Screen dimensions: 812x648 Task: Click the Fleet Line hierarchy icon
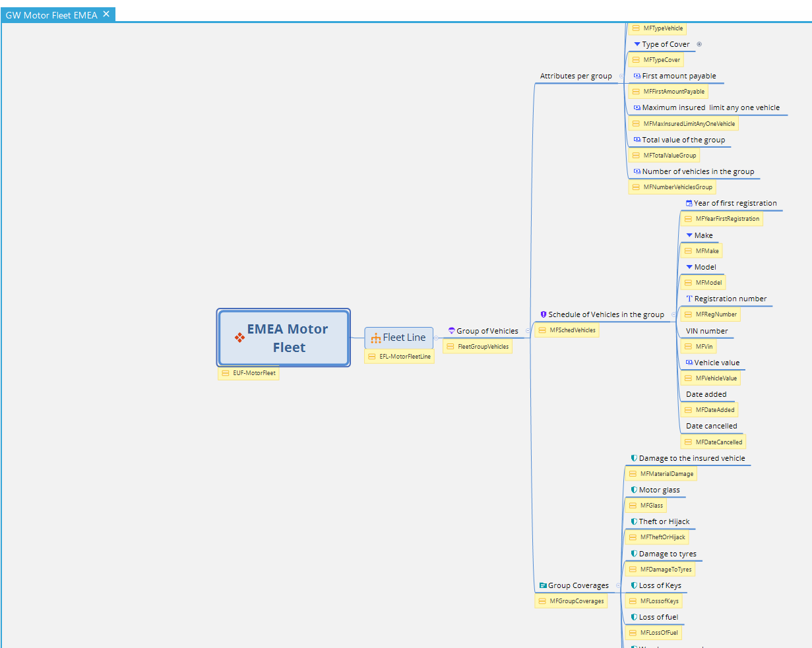pos(375,338)
